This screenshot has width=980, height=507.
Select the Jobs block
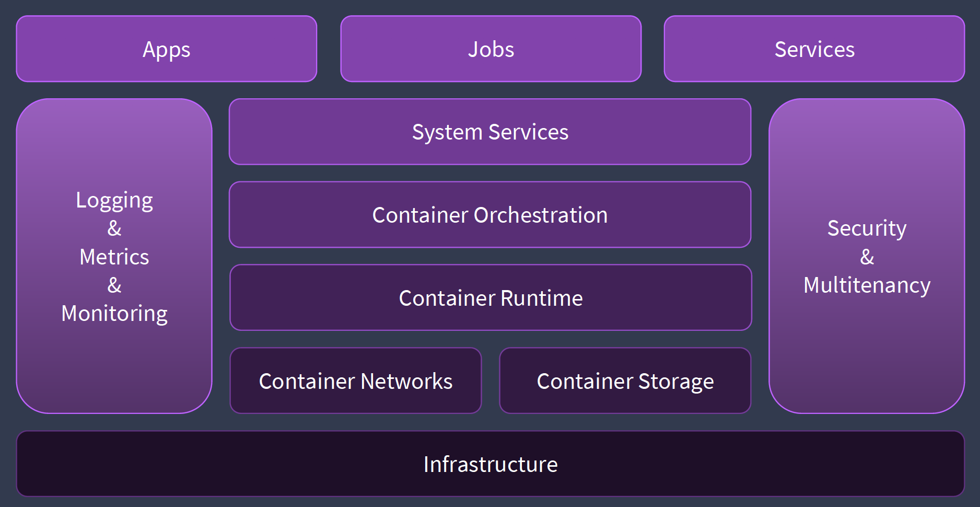pos(491,49)
